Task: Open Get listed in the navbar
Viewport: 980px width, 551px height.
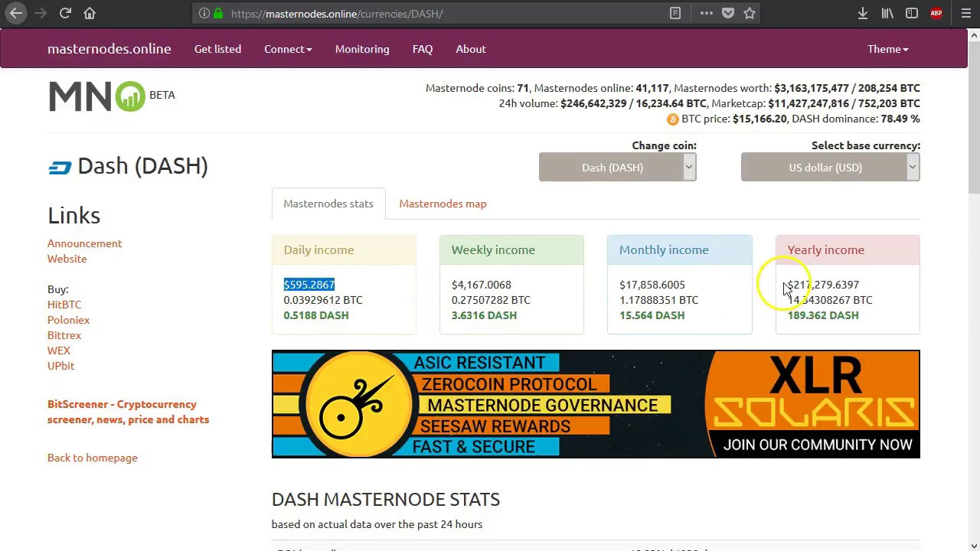Action: (217, 49)
